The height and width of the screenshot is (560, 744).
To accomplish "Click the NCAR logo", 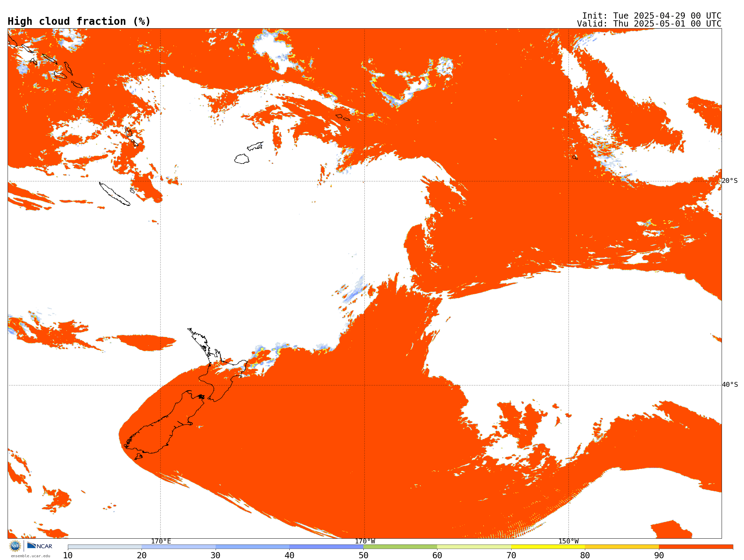I will point(40,546).
